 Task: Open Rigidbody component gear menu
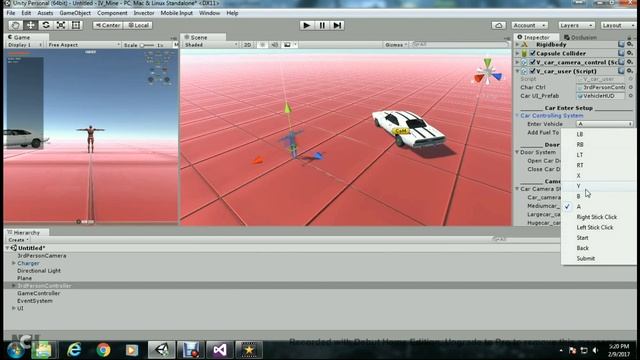click(630, 44)
